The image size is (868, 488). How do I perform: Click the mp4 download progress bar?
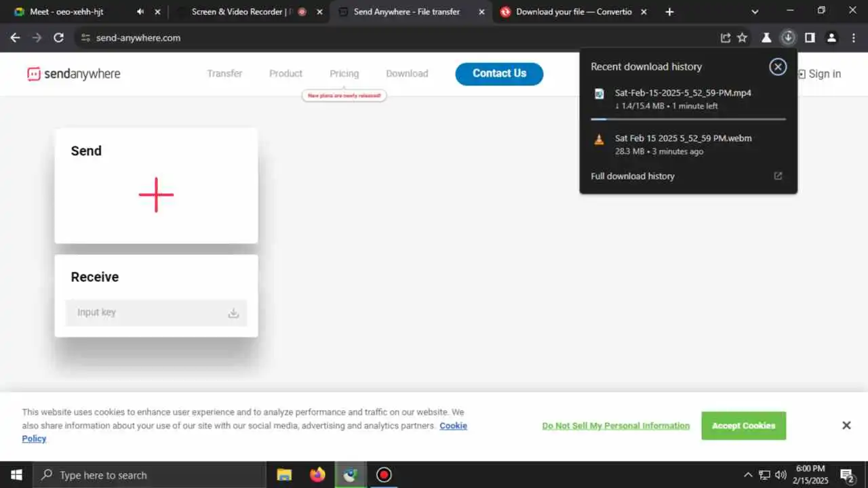[x=688, y=119]
